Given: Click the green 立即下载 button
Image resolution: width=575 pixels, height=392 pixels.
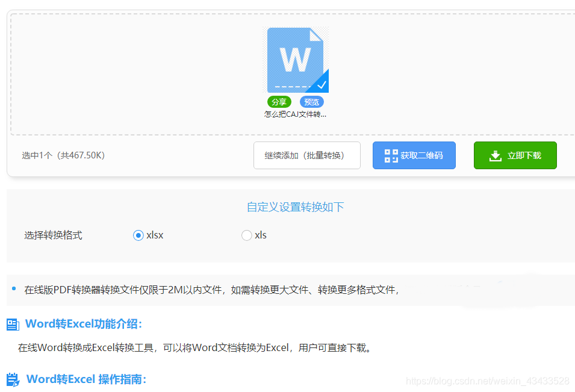Looking at the screenshot, I should coord(515,155).
